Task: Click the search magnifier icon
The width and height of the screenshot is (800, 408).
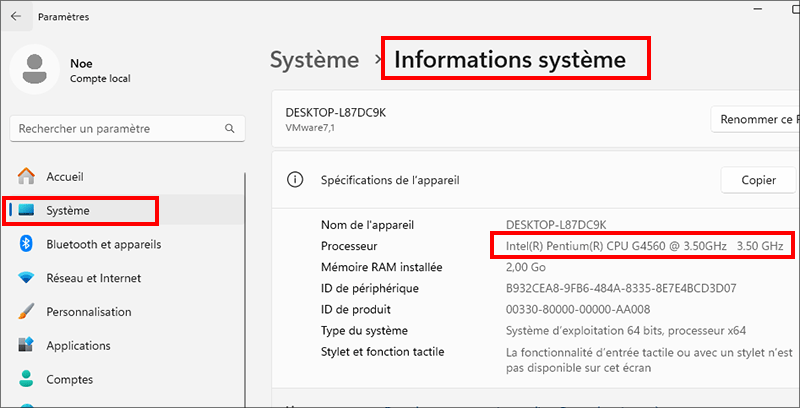Action: [230, 129]
